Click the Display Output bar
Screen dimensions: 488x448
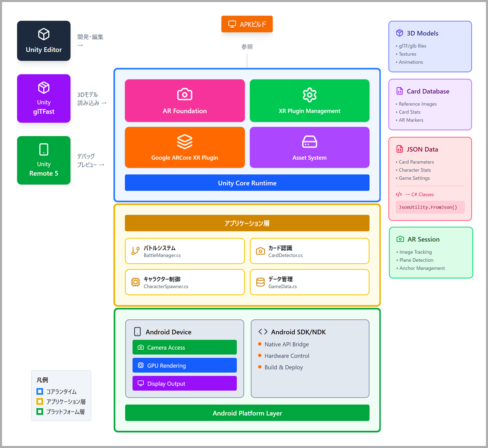click(x=185, y=383)
